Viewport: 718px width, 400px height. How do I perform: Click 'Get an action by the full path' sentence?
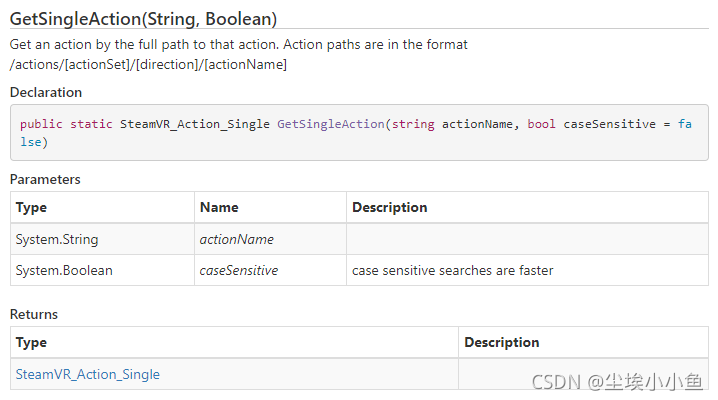239,44
